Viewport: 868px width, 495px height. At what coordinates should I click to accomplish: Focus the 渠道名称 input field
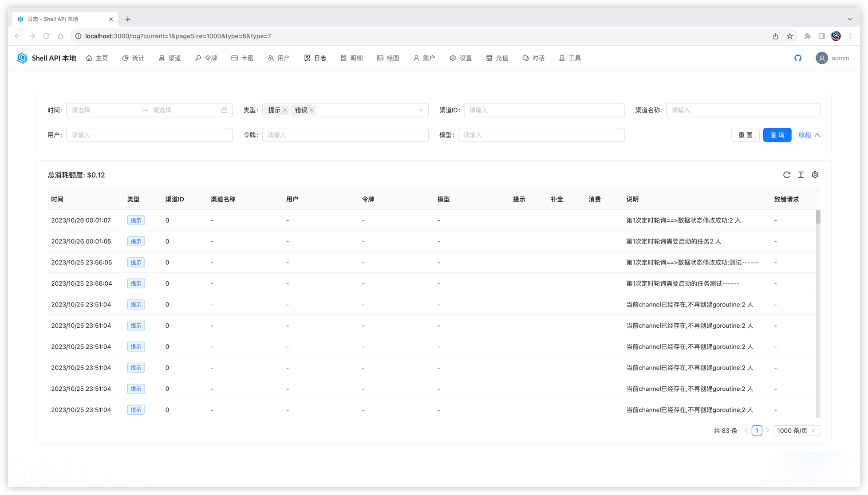coord(743,110)
